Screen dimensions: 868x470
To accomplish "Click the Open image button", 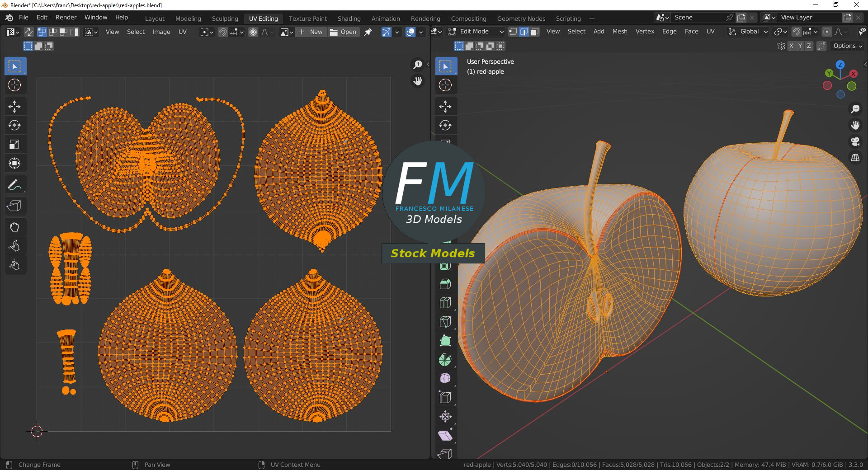I will (344, 32).
